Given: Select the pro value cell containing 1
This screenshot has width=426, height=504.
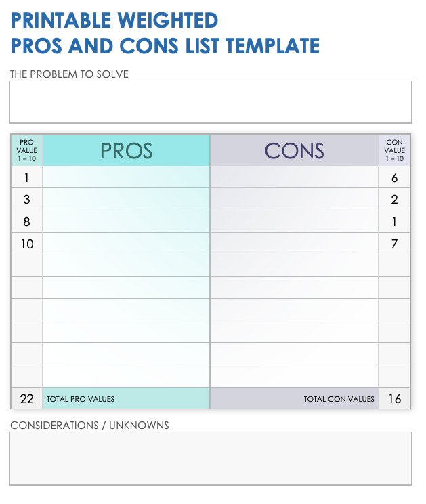Looking at the screenshot, I should [x=27, y=178].
